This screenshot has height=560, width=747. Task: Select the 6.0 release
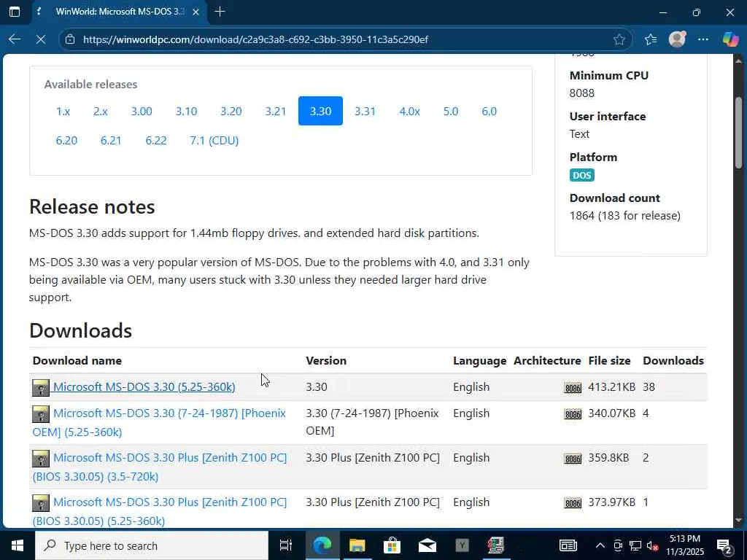489,112
